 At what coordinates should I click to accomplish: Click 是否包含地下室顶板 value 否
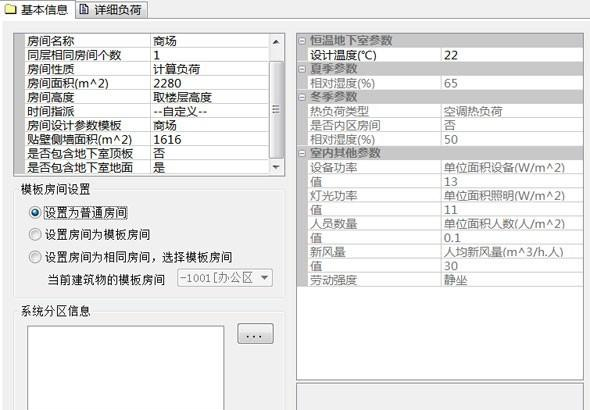click(210, 153)
